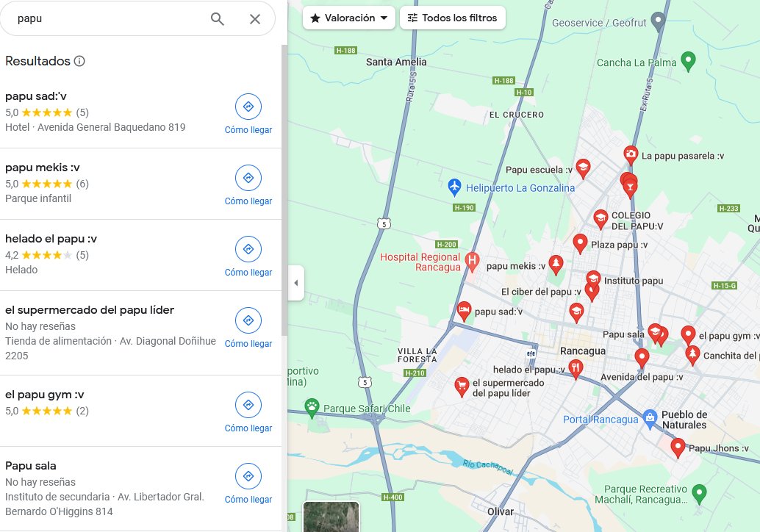Collapse the results panel with the chevron
Image resolution: width=760 pixels, height=532 pixels.
(x=296, y=282)
